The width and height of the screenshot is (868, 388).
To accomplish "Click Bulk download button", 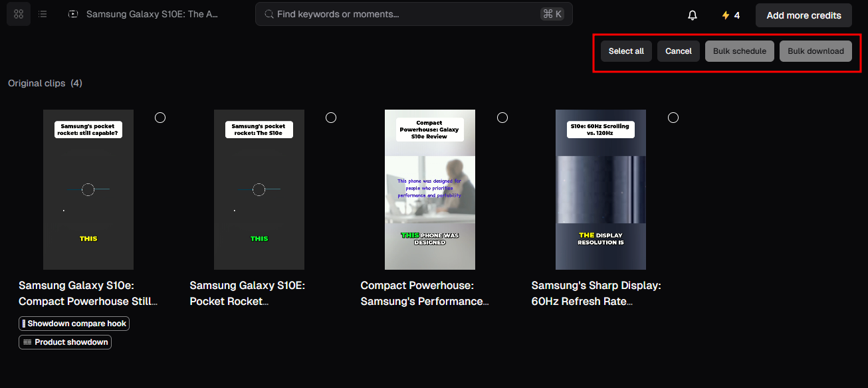I will tap(815, 51).
